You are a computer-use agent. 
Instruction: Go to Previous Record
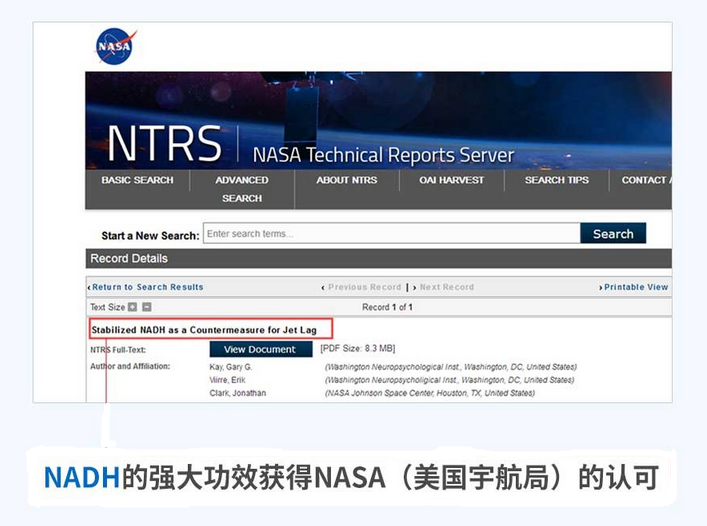(x=363, y=287)
